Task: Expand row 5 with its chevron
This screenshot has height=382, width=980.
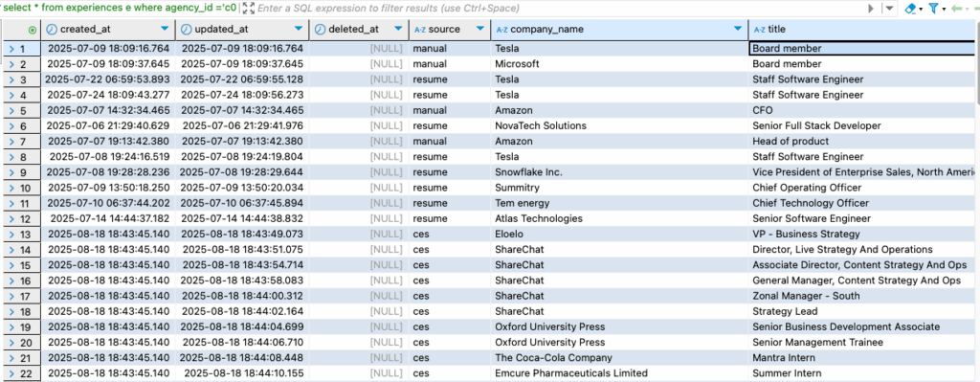Action: coord(11,111)
